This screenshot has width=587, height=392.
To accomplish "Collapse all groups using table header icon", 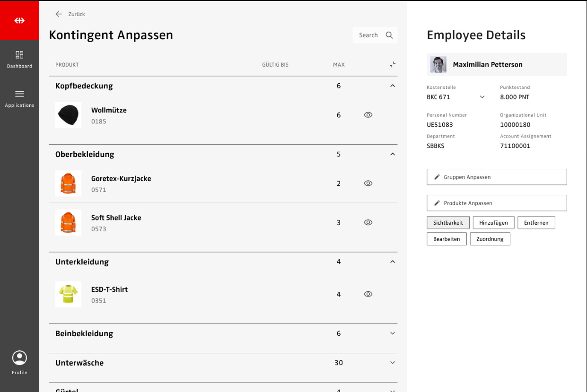I will point(392,65).
